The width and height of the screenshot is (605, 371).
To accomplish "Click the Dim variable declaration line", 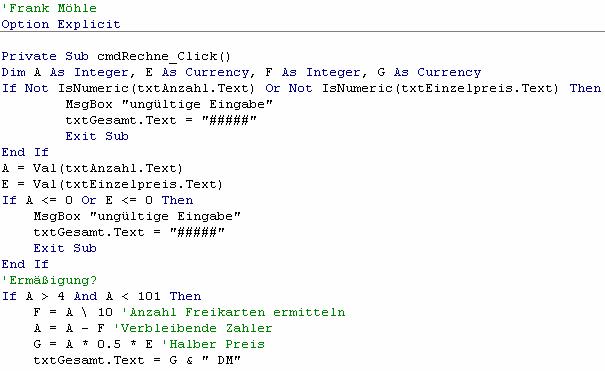I will point(241,73).
